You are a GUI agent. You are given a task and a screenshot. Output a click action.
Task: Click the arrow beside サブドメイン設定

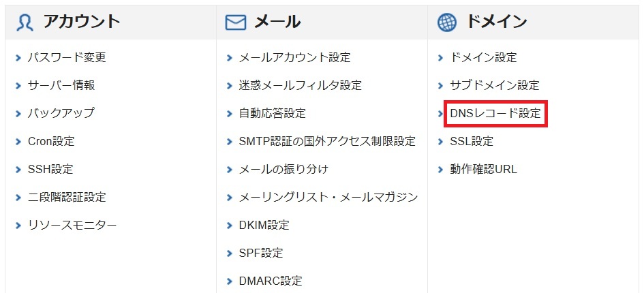[x=441, y=86]
